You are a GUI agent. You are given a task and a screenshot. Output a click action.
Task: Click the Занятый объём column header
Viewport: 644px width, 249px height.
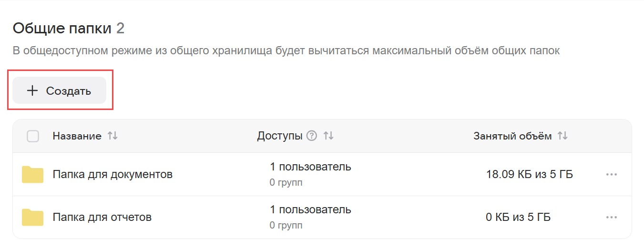coord(512,136)
